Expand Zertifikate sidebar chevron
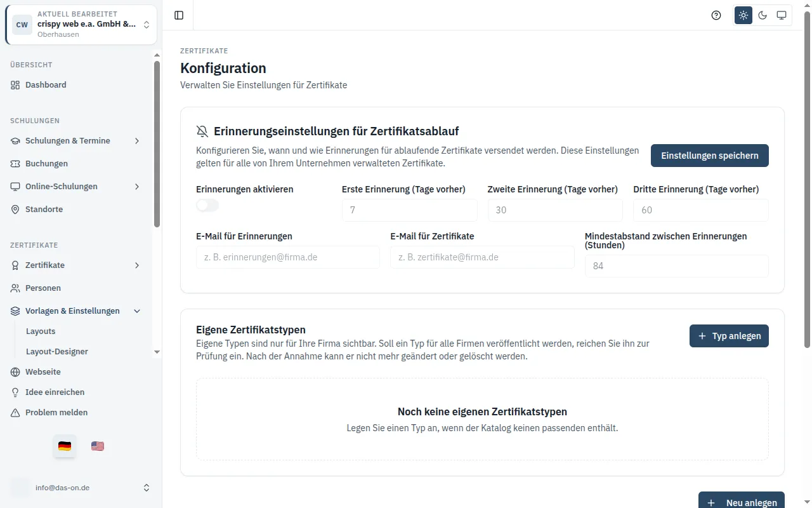Viewport: 812px width, 508px height. tap(137, 265)
